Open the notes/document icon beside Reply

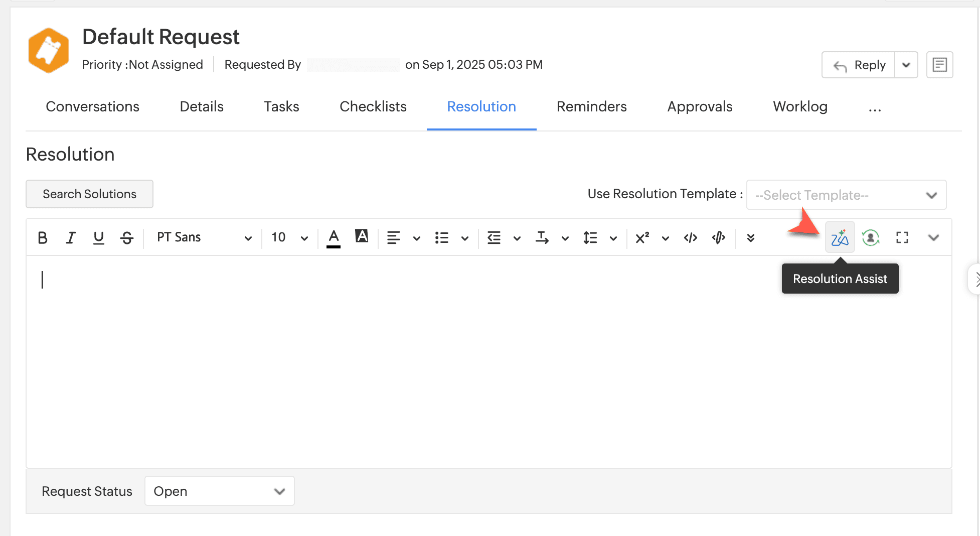[x=940, y=65]
